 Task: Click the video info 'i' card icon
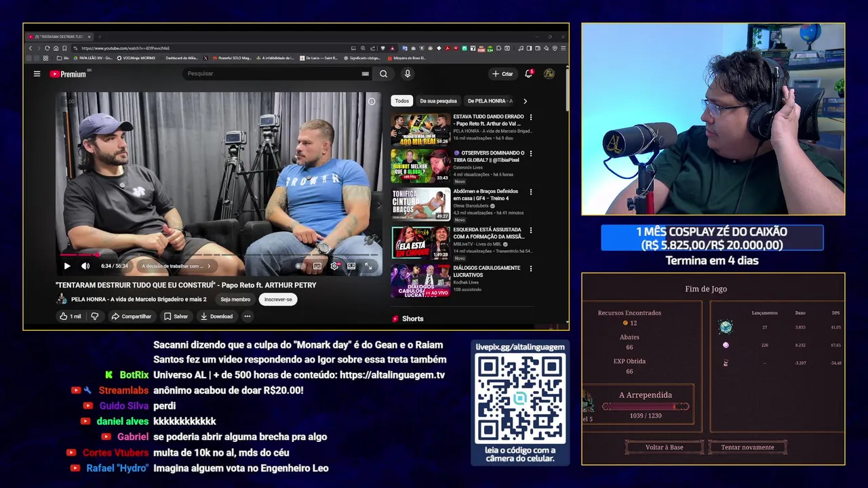pyautogui.click(x=372, y=102)
